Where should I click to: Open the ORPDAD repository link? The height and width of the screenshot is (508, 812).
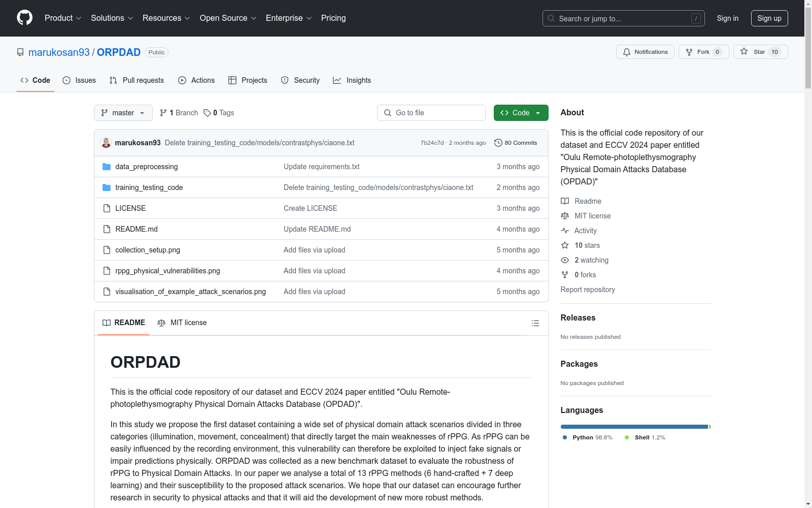point(119,52)
